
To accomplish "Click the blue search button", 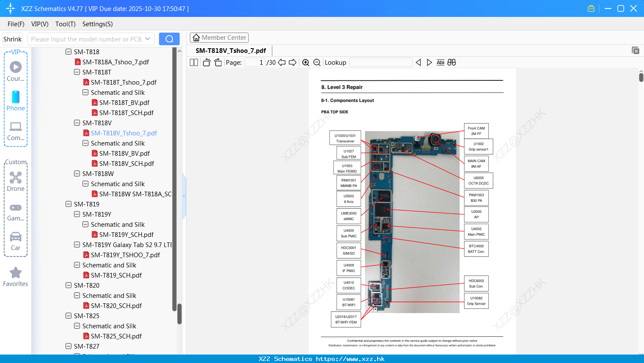I will [x=169, y=39].
